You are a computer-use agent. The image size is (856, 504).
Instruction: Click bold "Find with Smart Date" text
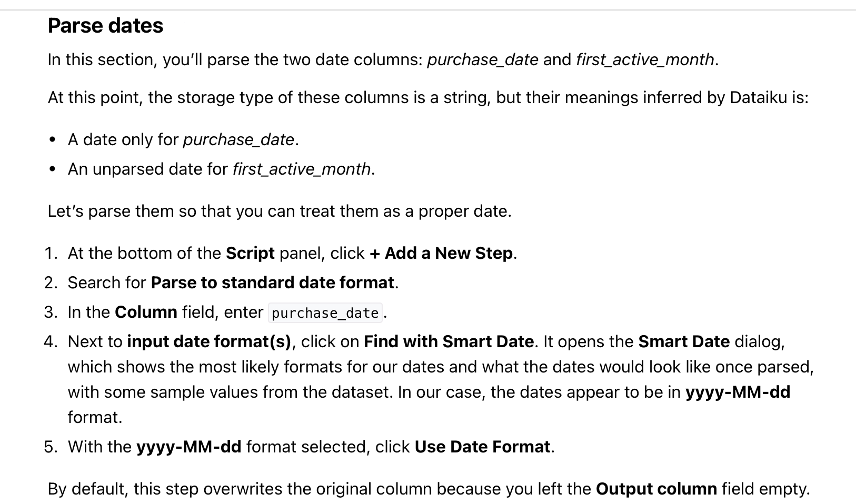point(449,341)
